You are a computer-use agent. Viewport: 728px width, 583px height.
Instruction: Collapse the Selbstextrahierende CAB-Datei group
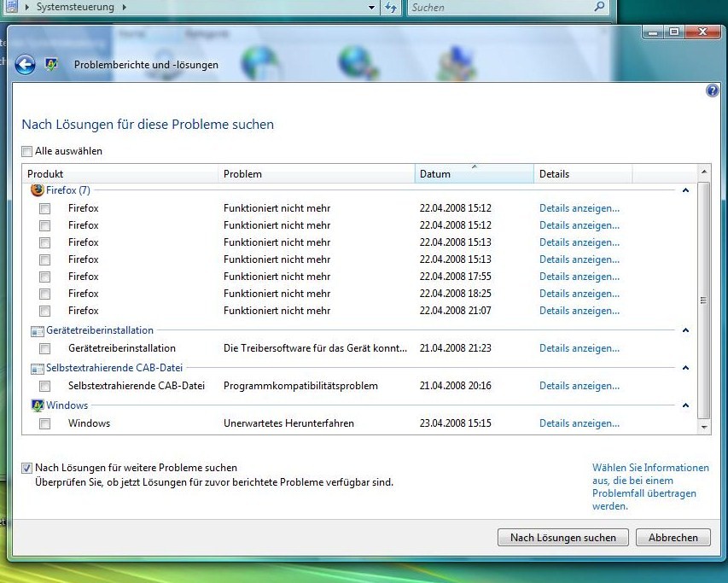click(x=685, y=368)
